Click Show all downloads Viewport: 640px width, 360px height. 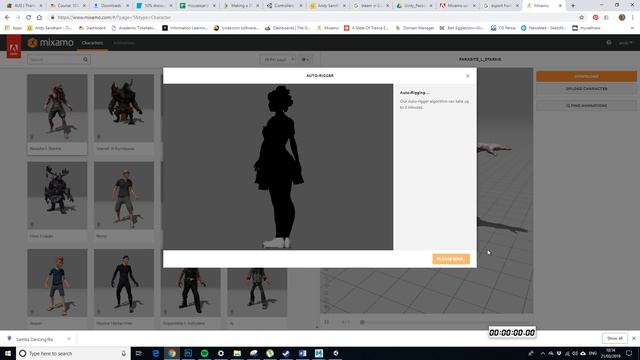pyautogui.click(x=614, y=338)
